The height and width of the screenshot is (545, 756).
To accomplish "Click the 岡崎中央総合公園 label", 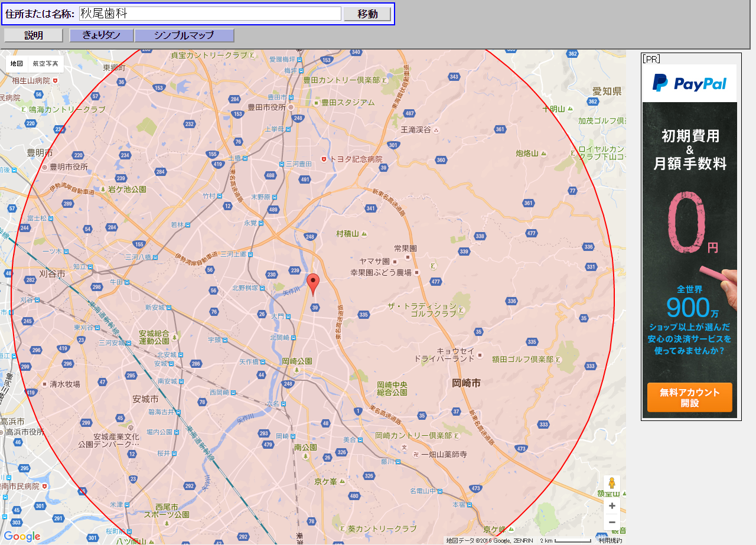I will pyautogui.click(x=392, y=388).
